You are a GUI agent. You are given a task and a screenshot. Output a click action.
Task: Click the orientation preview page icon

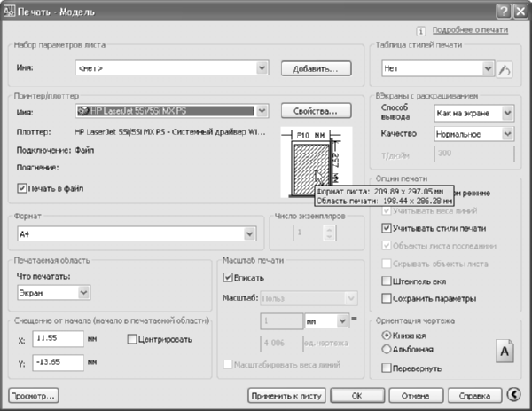tap(505, 352)
